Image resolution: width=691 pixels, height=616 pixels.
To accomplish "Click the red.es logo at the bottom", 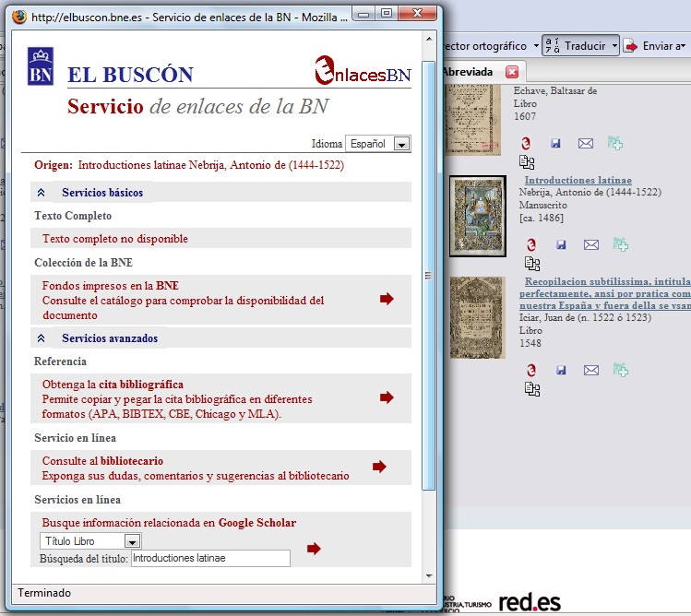I will tap(530, 602).
